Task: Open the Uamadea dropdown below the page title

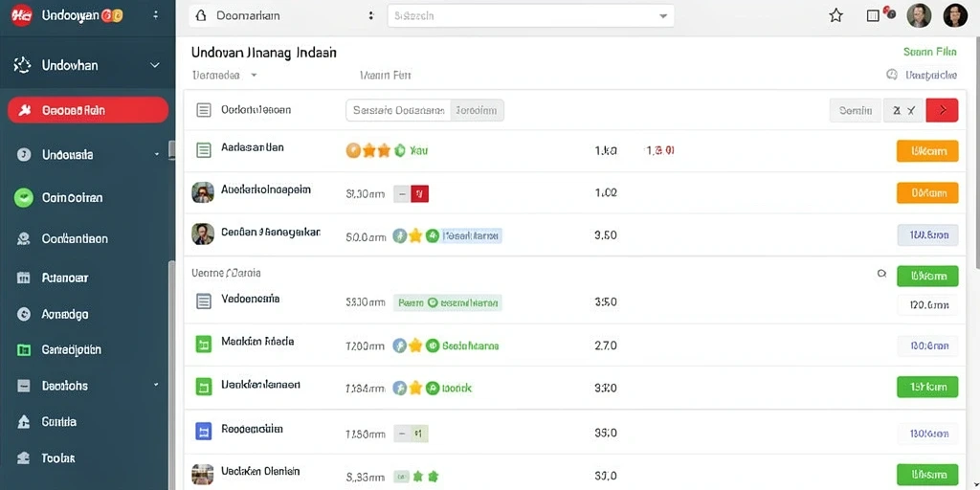Action: point(224,75)
